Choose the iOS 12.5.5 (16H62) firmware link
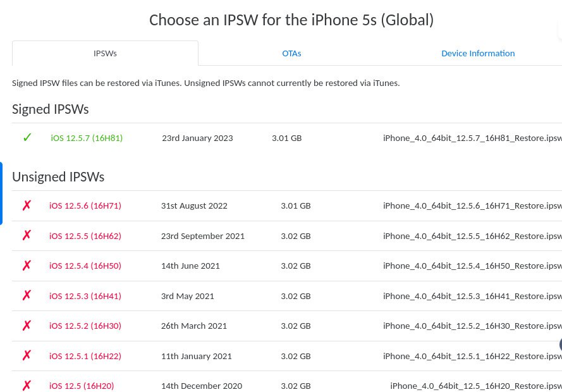Screen dimensions: 562x392 pos(85,236)
